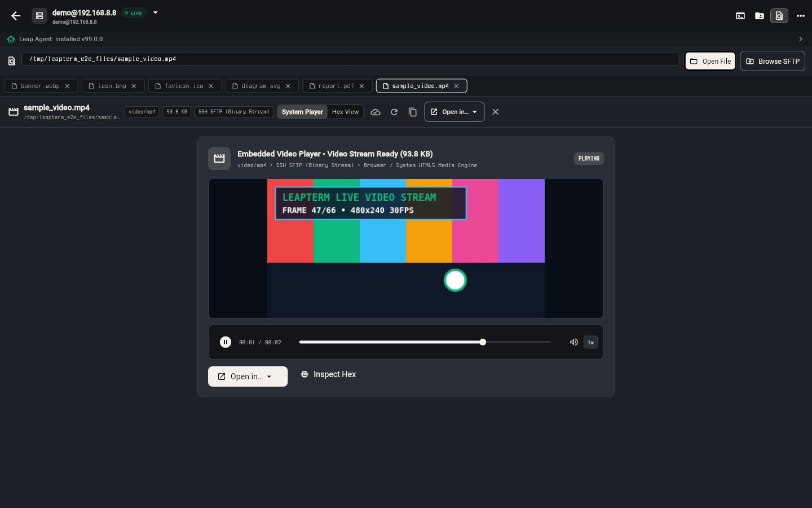
Task: Select the file viewer icon in top bar
Action: point(779,16)
